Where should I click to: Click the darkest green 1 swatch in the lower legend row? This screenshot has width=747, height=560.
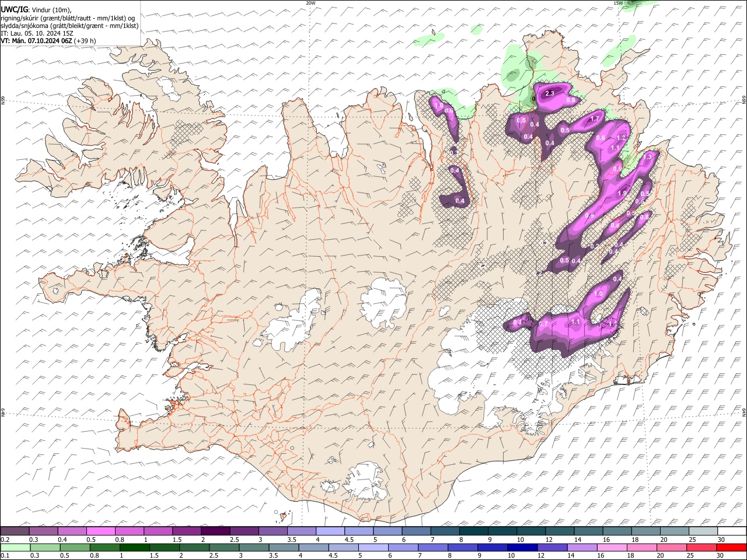tap(135, 547)
